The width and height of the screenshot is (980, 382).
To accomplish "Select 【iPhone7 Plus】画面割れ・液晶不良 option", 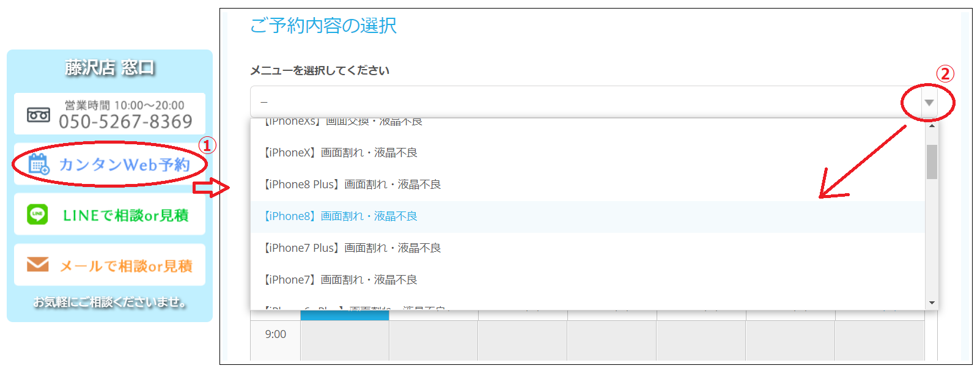I will coord(588,248).
